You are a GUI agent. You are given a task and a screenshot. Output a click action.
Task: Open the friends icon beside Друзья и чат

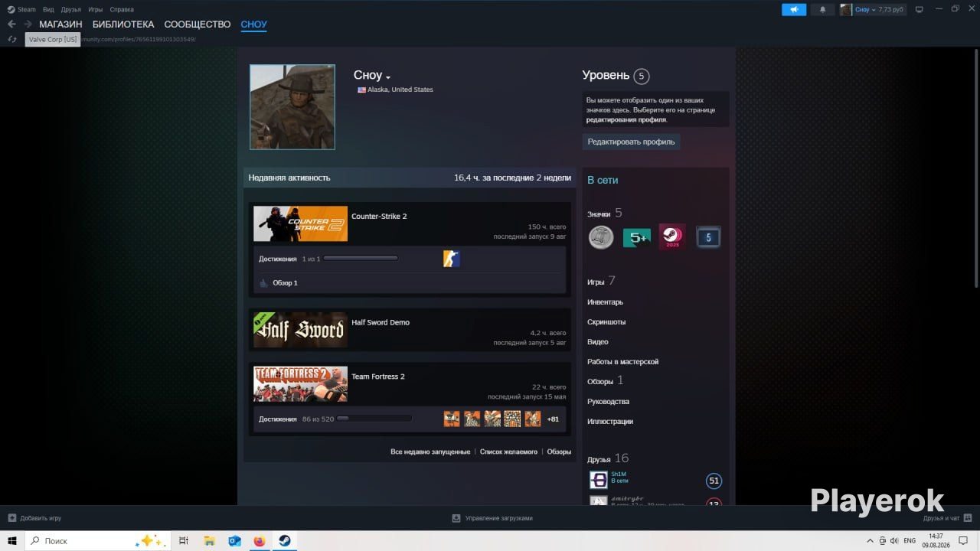coord(968,518)
